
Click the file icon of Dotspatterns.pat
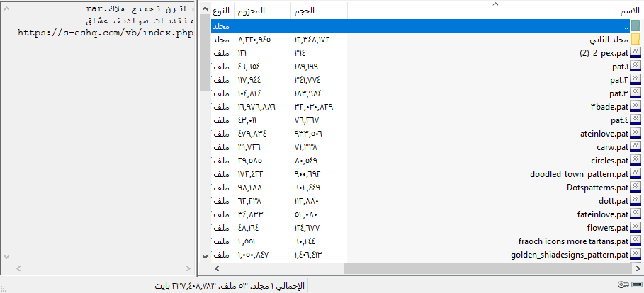point(635,188)
